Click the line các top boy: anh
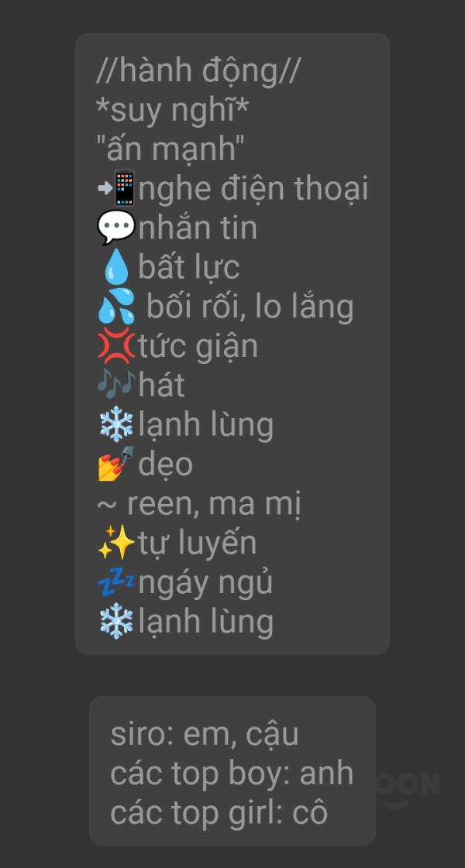Viewport: 465px width, 868px height. (232, 774)
